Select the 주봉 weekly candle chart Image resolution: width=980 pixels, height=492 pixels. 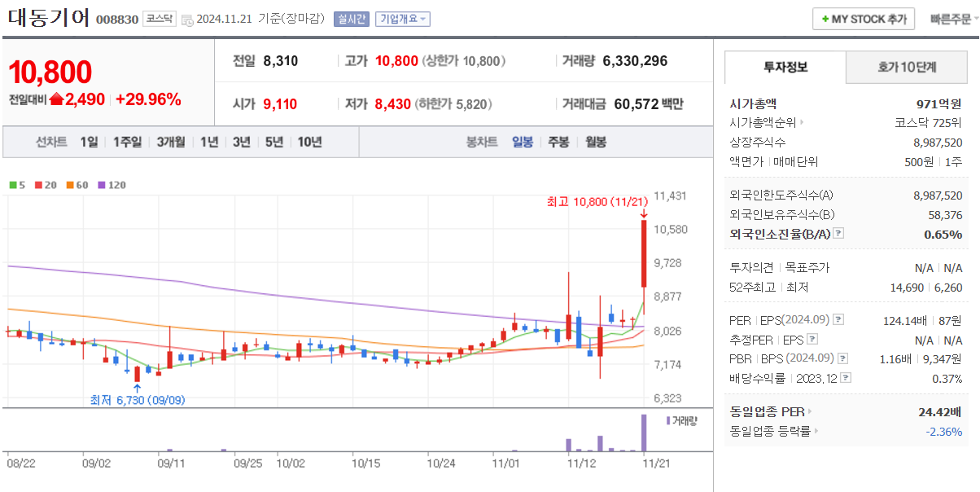[x=558, y=142]
